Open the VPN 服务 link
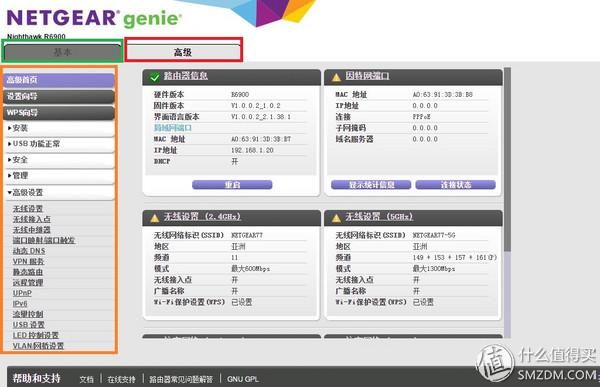600x387 pixels. coord(28,261)
